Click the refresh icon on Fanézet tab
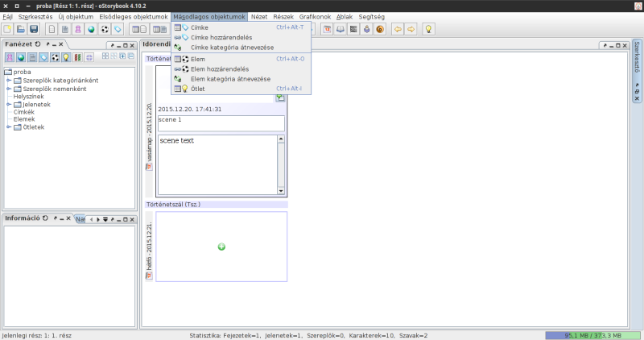Screen dimensions: 644x340 38,44
